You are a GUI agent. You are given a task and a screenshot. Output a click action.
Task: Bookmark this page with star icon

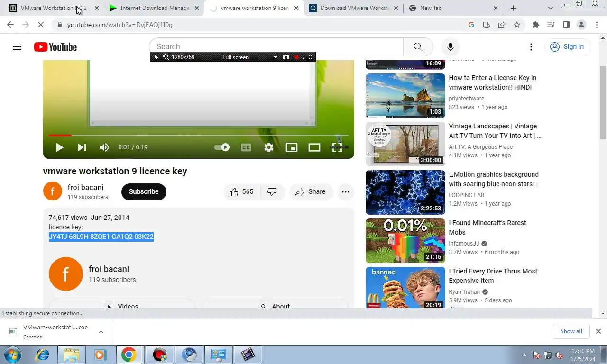point(517,25)
